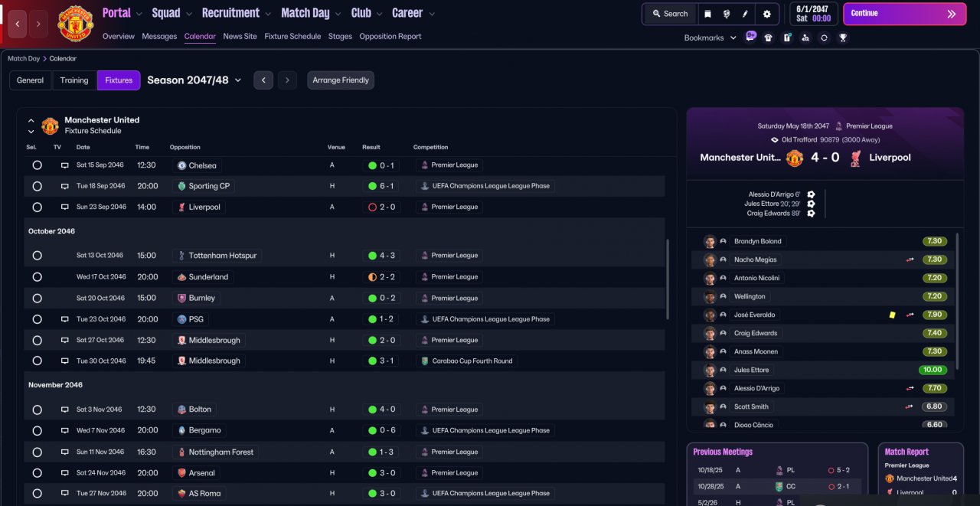
Task: Open the Season 2047/48 dropdown
Action: pos(194,80)
